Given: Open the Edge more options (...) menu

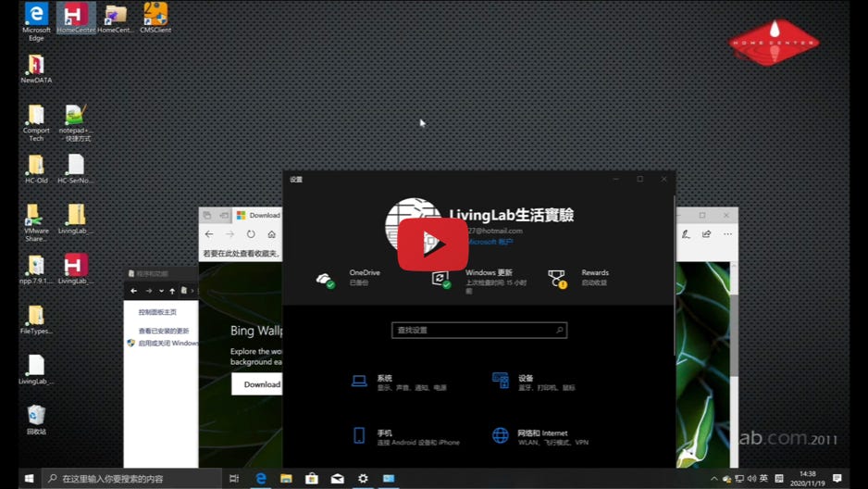Looking at the screenshot, I should [727, 234].
